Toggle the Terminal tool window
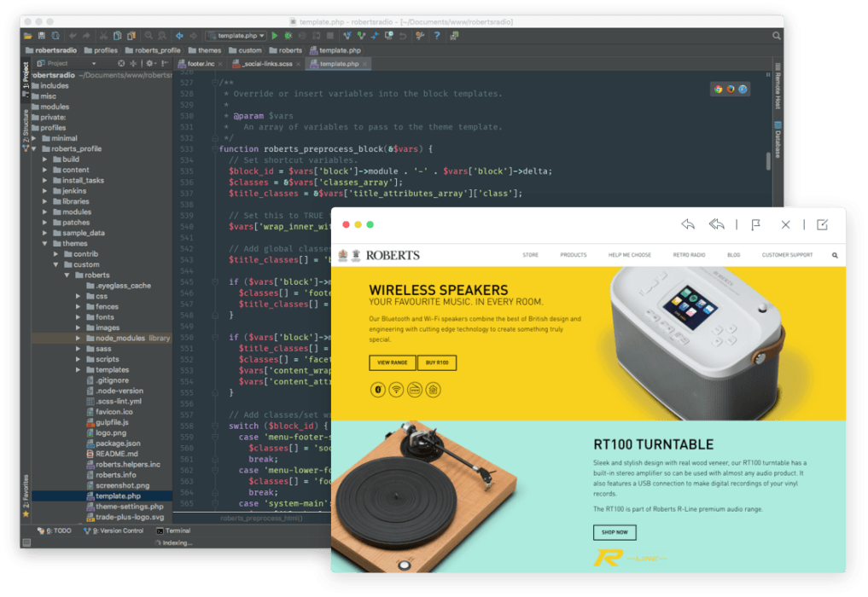 (x=173, y=530)
